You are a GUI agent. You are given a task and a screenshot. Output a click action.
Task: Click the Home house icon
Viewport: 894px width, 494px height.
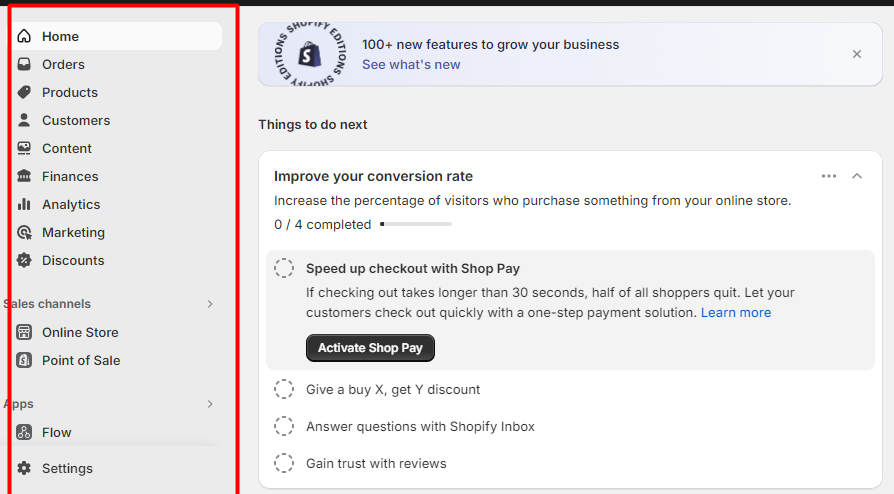point(24,37)
